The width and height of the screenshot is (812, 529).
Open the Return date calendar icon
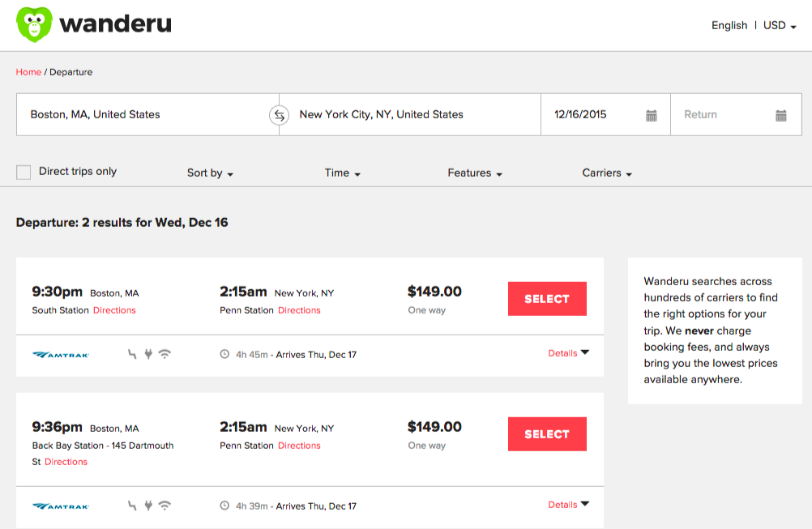click(x=781, y=115)
